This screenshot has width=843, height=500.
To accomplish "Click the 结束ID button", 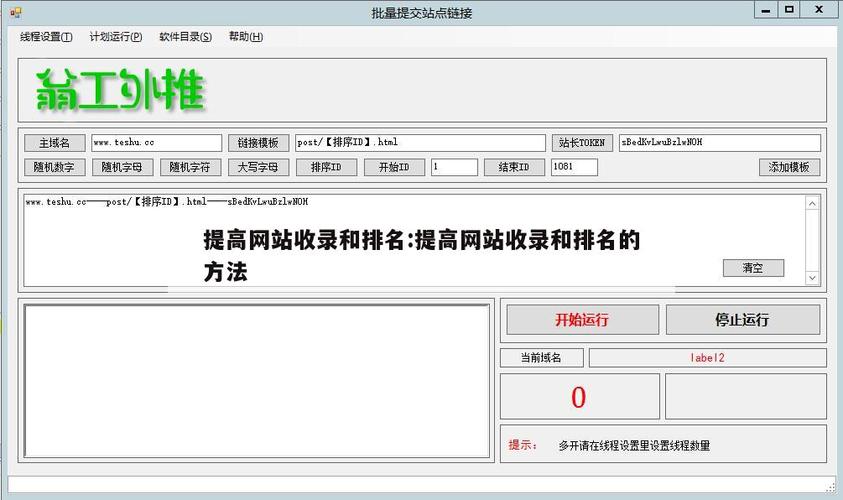I will tap(514, 167).
